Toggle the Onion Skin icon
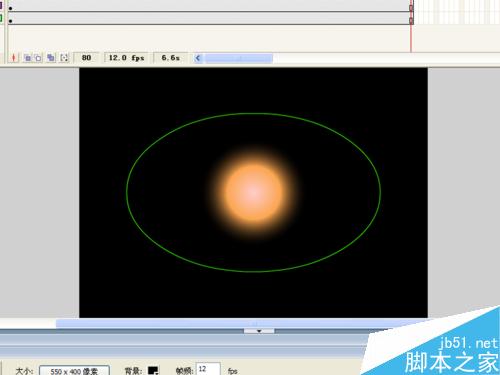 27,58
